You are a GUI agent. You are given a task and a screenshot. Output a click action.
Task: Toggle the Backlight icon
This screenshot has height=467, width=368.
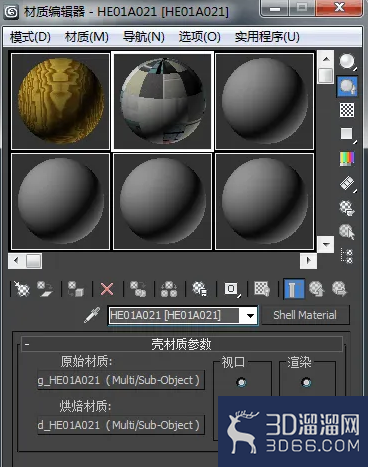[x=347, y=86]
